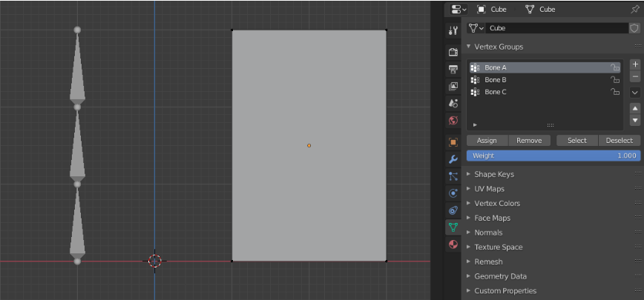Open the Output properties tab
Screen dimensions: 644x300
point(453,70)
